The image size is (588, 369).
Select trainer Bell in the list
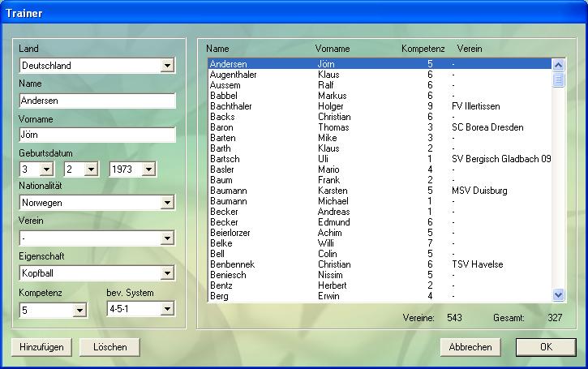380,254
